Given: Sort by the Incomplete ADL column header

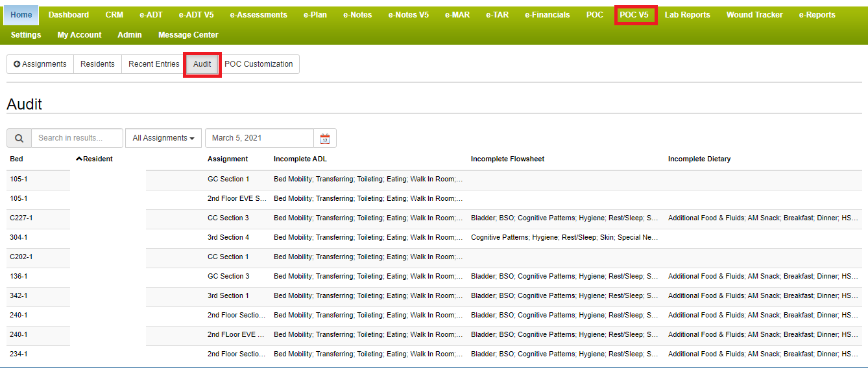Looking at the screenshot, I should coord(300,159).
